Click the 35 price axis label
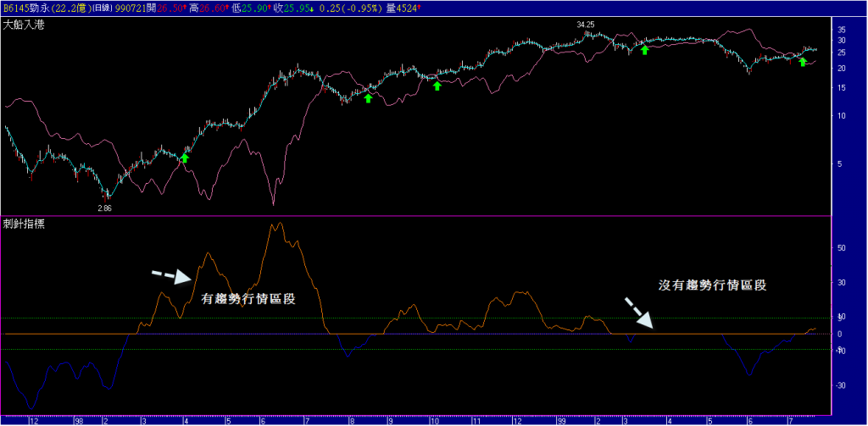The width and height of the screenshot is (868, 426). [x=842, y=29]
